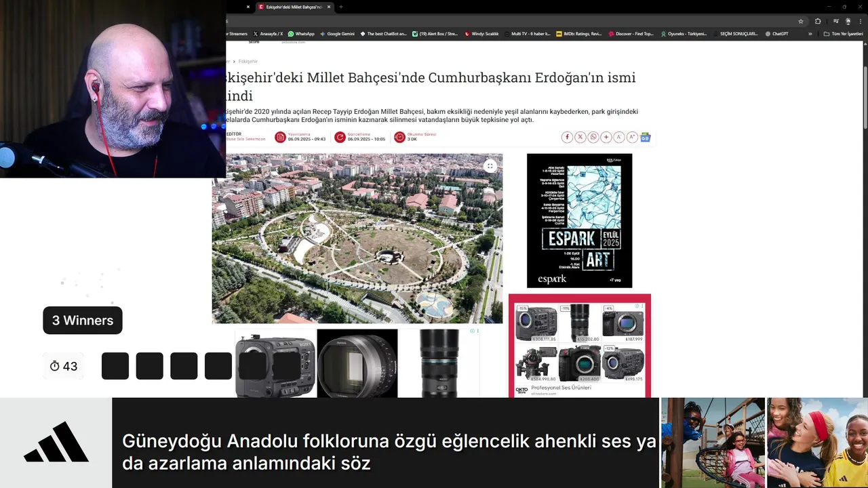This screenshot has height=488, width=868.
Task: Expand the park photo to fullscreen
Action: [x=490, y=166]
